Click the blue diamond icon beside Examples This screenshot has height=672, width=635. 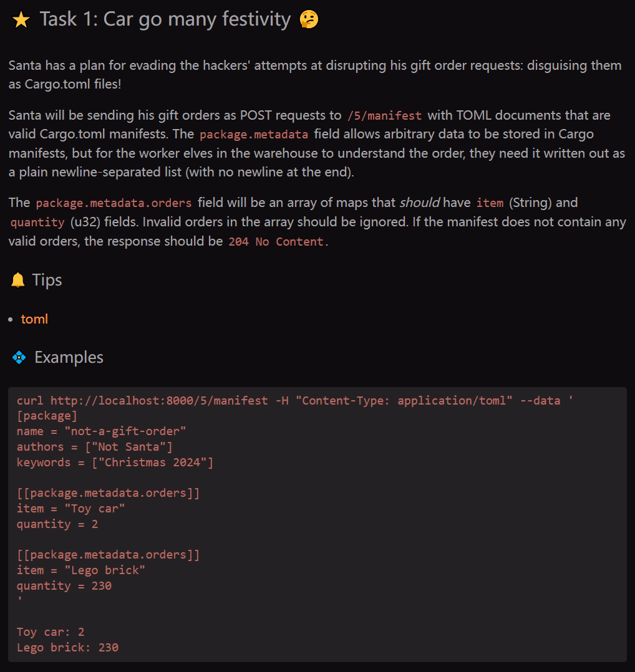click(19, 357)
